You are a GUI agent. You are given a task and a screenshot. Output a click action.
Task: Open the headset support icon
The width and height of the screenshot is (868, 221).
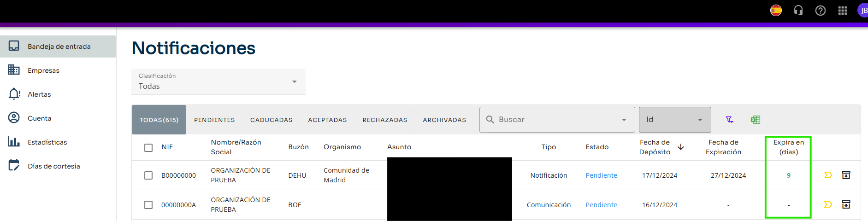pyautogui.click(x=798, y=10)
